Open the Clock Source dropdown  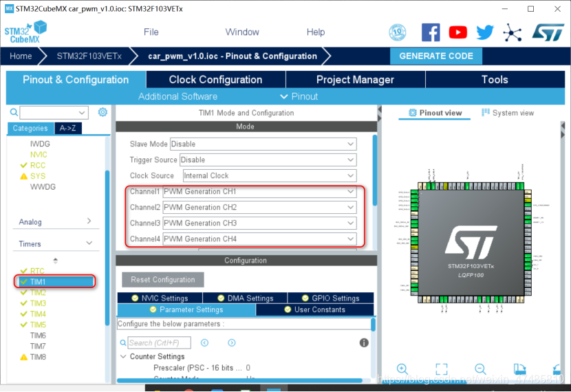coord(270,175)
